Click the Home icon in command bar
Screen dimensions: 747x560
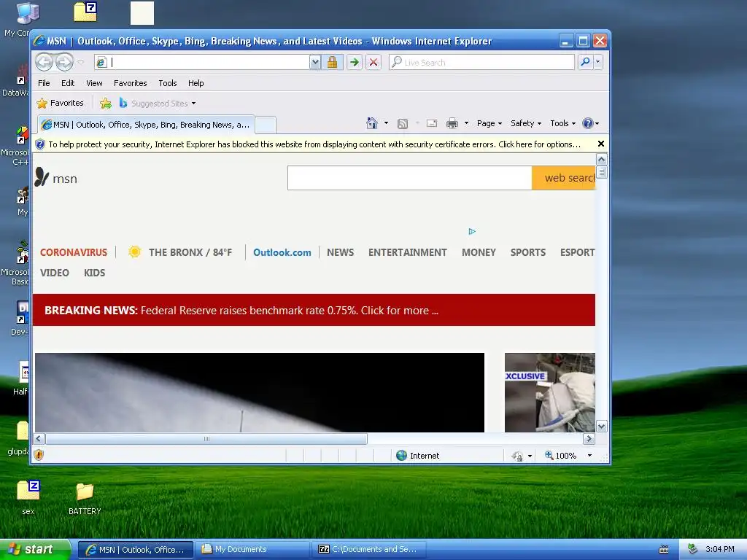point(372,123)
